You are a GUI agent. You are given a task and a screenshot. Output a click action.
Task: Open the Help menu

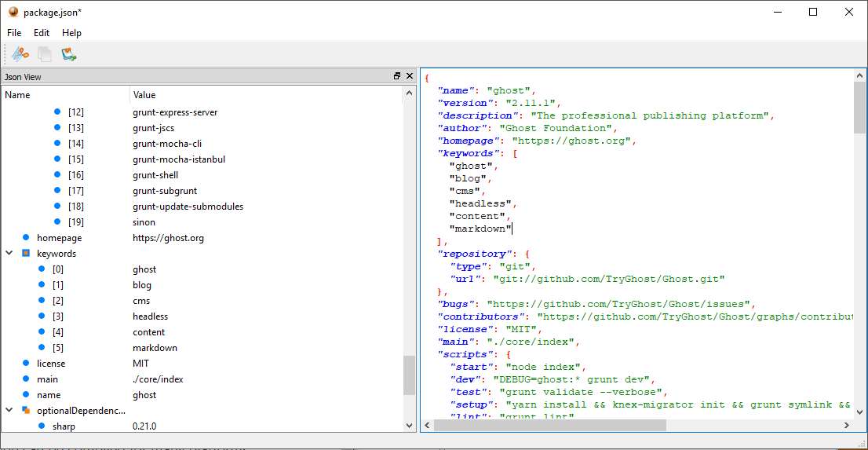coord(71,33)
